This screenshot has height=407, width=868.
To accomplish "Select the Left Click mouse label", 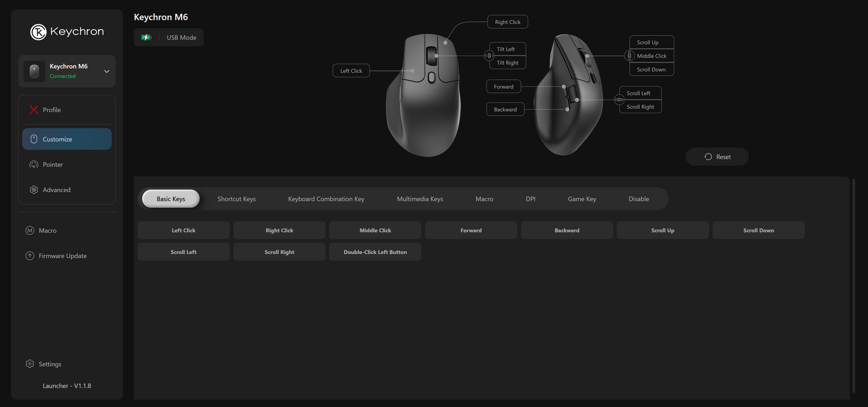I will pyautogui.click(x=351, y=71).
